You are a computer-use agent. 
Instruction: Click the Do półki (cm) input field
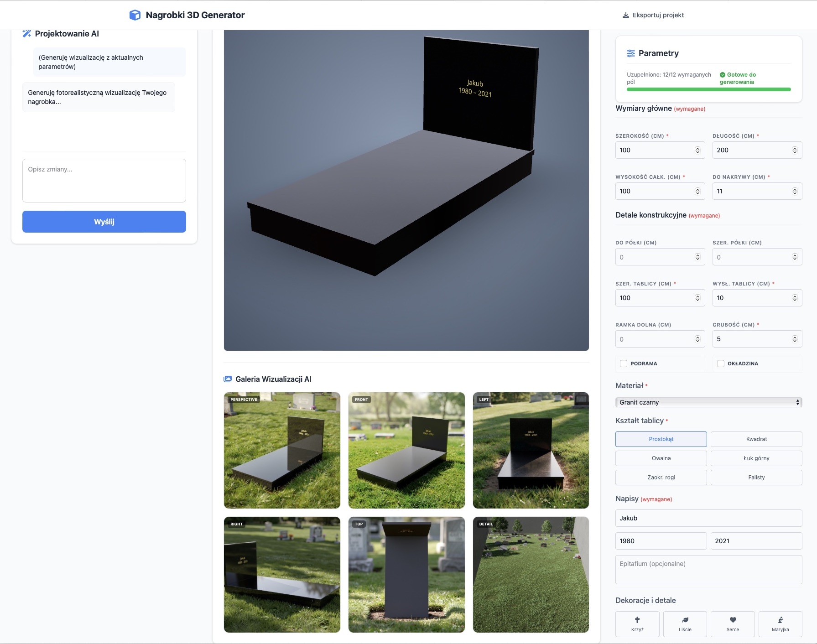(660, 257)
